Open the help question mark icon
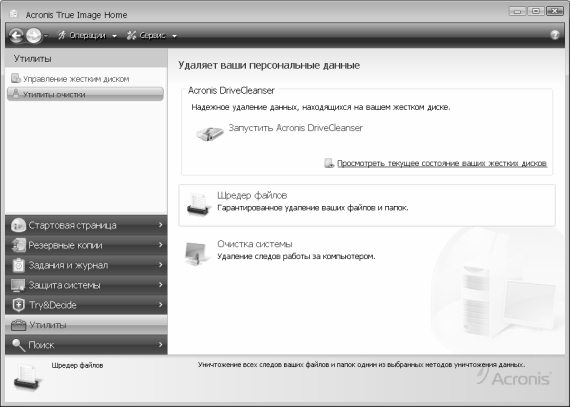 [x=555, y=35]
